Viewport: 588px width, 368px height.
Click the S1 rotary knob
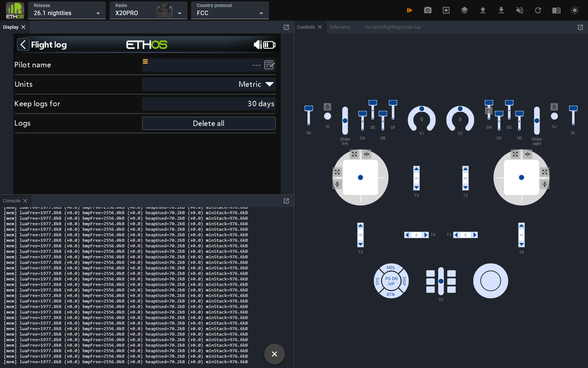[x=422, y=118]
